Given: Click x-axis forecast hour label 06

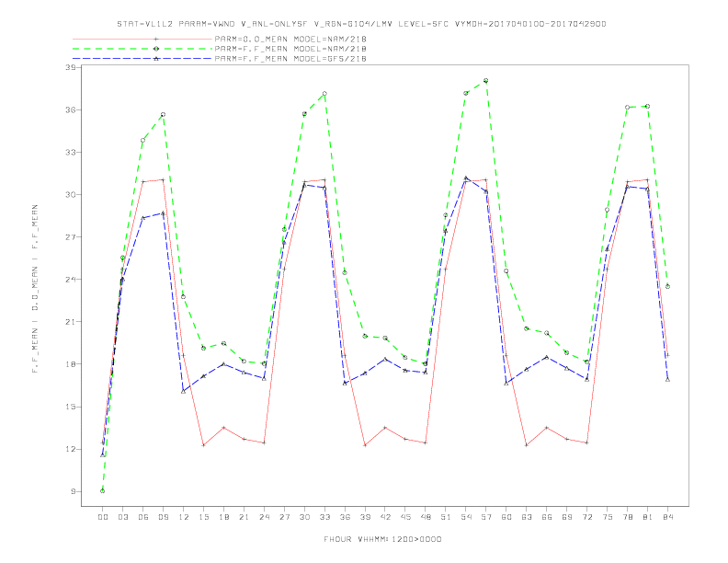Looking at the screenshot, I should (x=143, y=517).
